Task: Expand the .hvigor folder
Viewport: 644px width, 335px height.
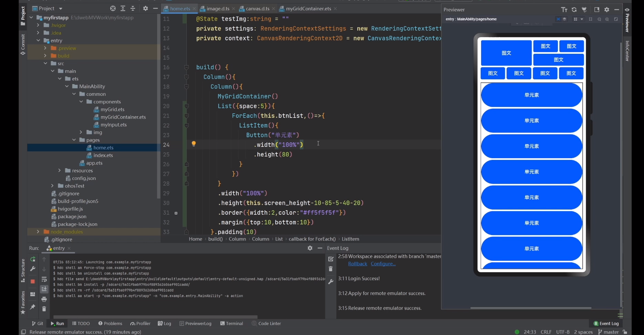Action: tap(38, 25)
